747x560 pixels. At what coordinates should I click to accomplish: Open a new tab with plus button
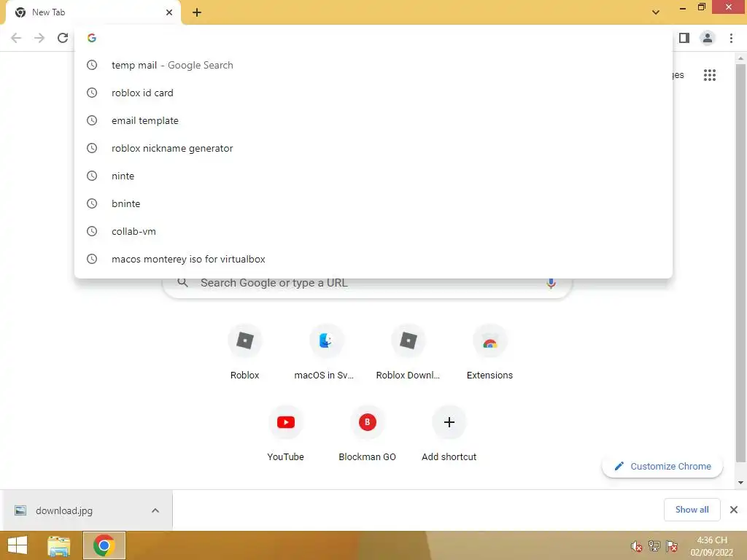(197, 12)
